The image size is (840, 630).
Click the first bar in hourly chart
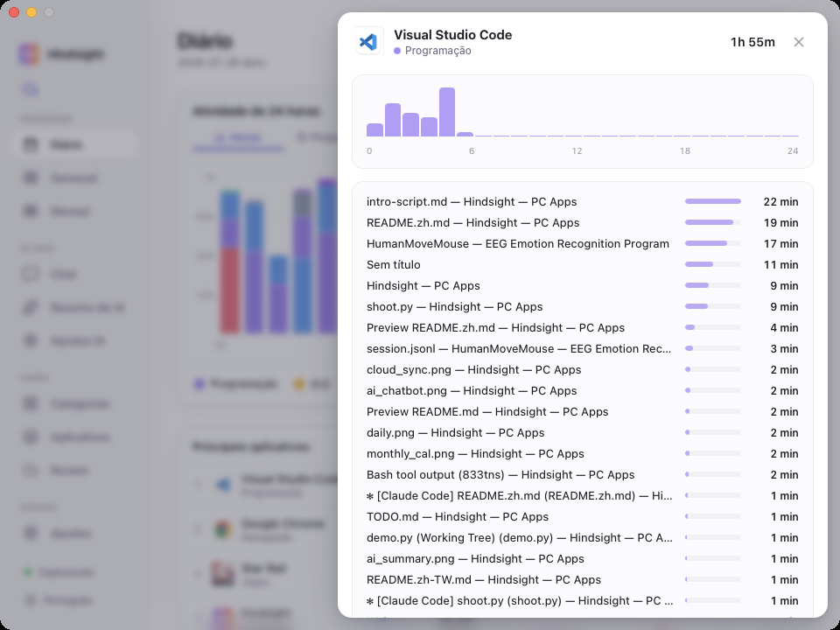point(374,129)
